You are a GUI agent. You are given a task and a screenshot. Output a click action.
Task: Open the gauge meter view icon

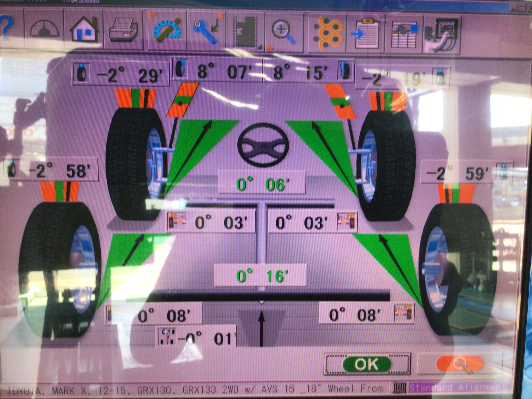45,29
